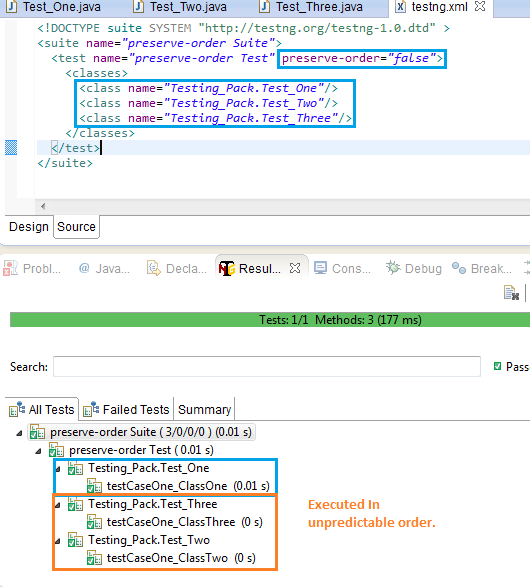Close the testng.xml editor tab
The image size is (530, 587).
(480, 6)
